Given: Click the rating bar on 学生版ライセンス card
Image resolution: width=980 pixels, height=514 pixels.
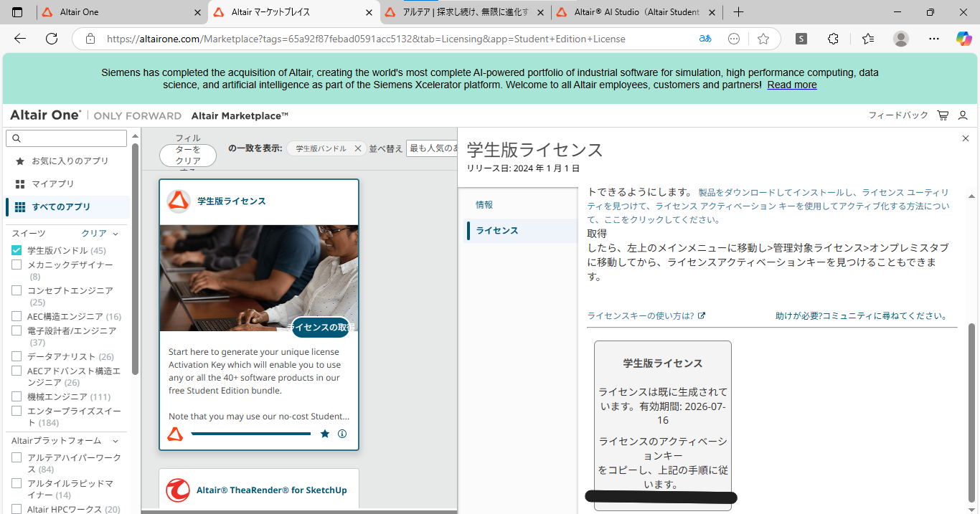Looking at the screenshot, I should (251, 434).
